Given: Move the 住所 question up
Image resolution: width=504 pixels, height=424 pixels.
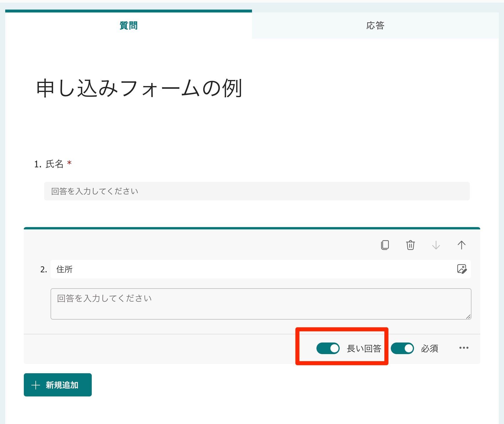Looking at the screenshot, I should 462,245.
